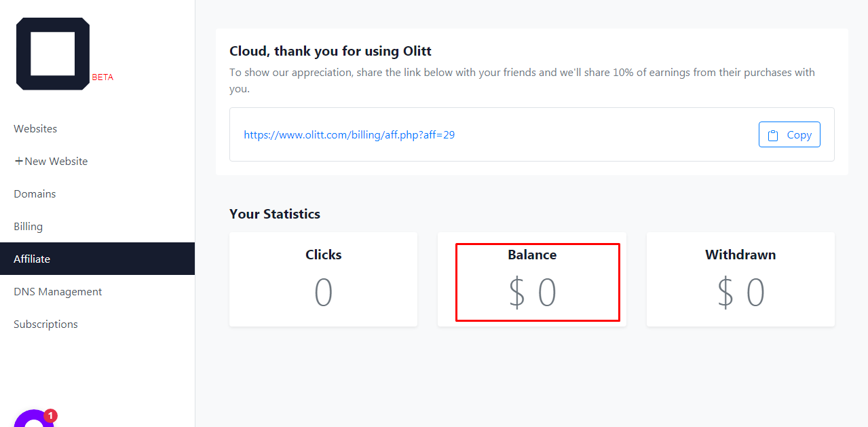Viewport: 868px width, 427px height.
Task: Click the BETA label near the logo
Action: pyautogui.click(x=102, y=77)
